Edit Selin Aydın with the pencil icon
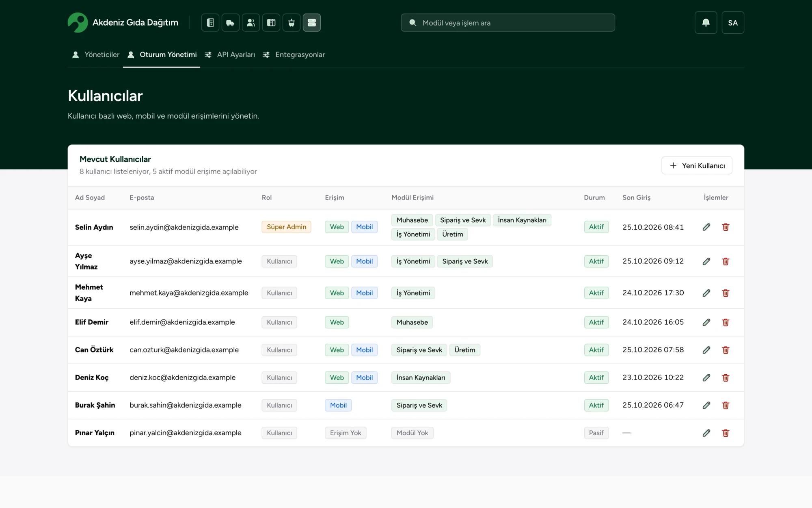812x508 pixels. 706,227
